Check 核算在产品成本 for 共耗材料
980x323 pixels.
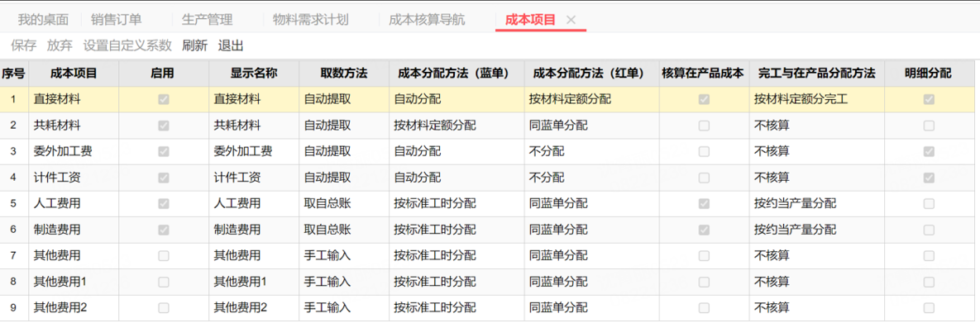[x=704, y=126]
